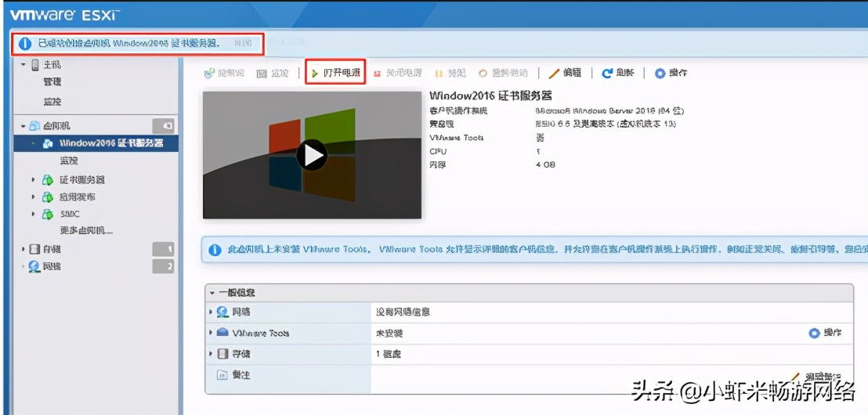868x415 pixels.
Task: Open More VMs (更多虚拟机...) in the navigator
Action: (86, 230)
